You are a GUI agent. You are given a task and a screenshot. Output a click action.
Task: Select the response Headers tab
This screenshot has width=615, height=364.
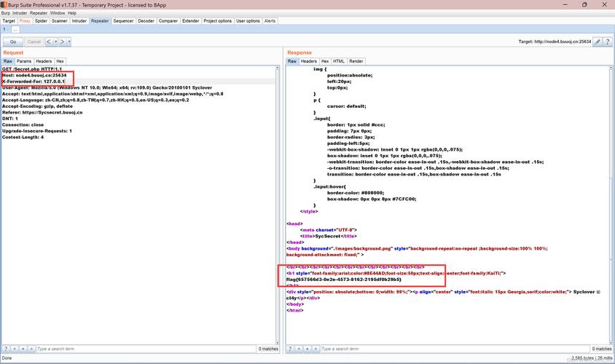click(309, 61)
